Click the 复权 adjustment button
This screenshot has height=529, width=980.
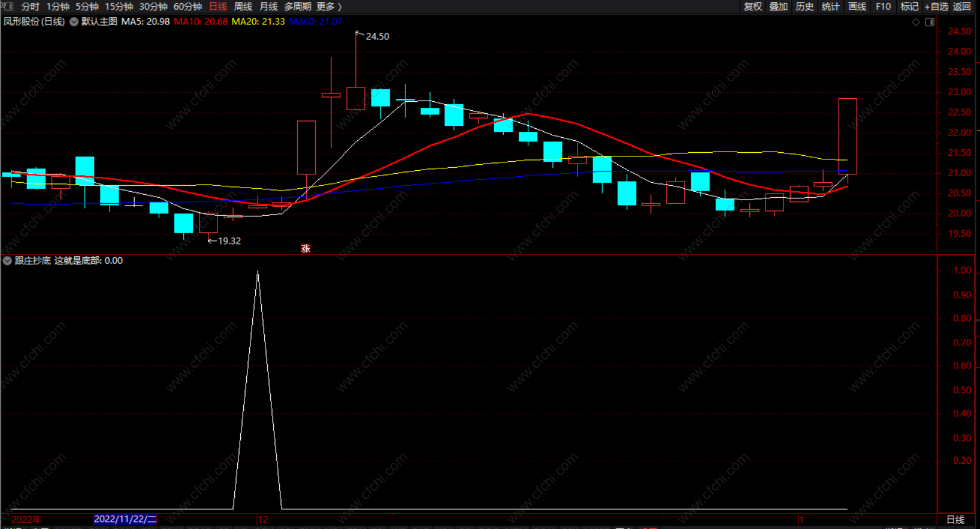pos(752,7)
